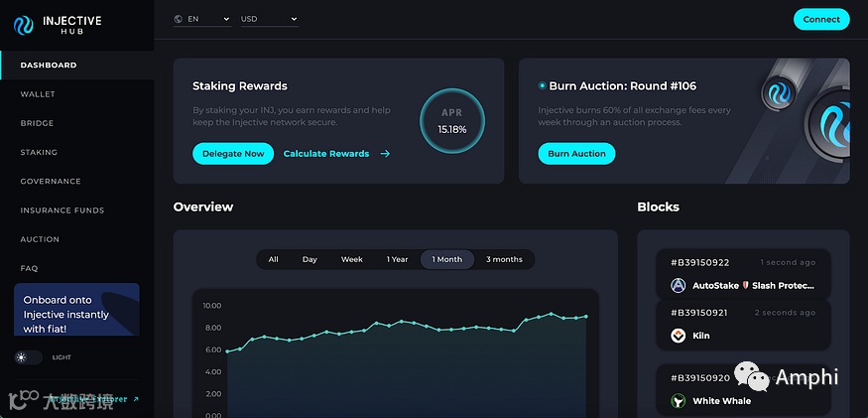
Task: Toggle the Light theme switch
Action: (28, 357)
